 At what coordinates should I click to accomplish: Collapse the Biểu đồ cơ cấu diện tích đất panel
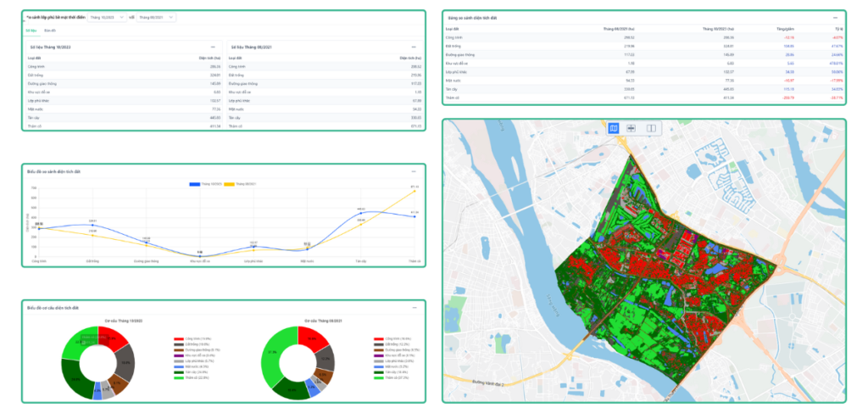coord(413,307)
